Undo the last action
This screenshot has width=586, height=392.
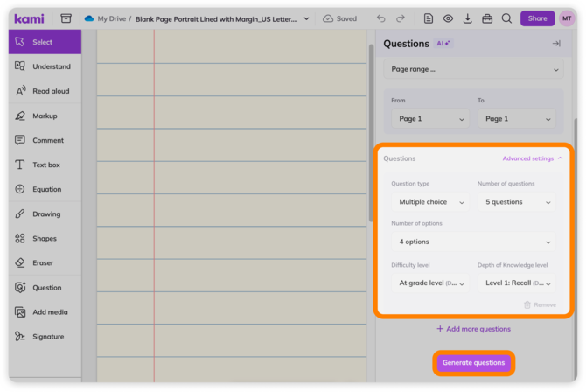(x=380, y=18)
